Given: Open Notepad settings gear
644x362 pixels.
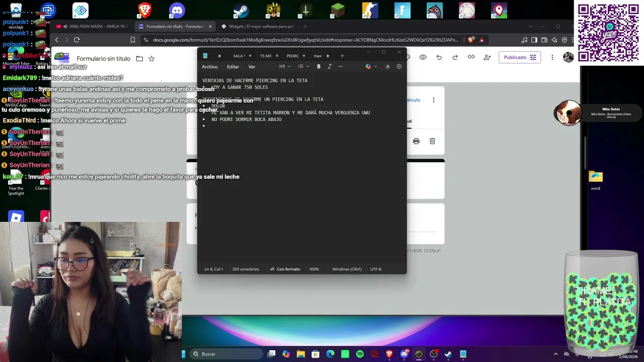Looking at the screenshot, I should [399, 66].
